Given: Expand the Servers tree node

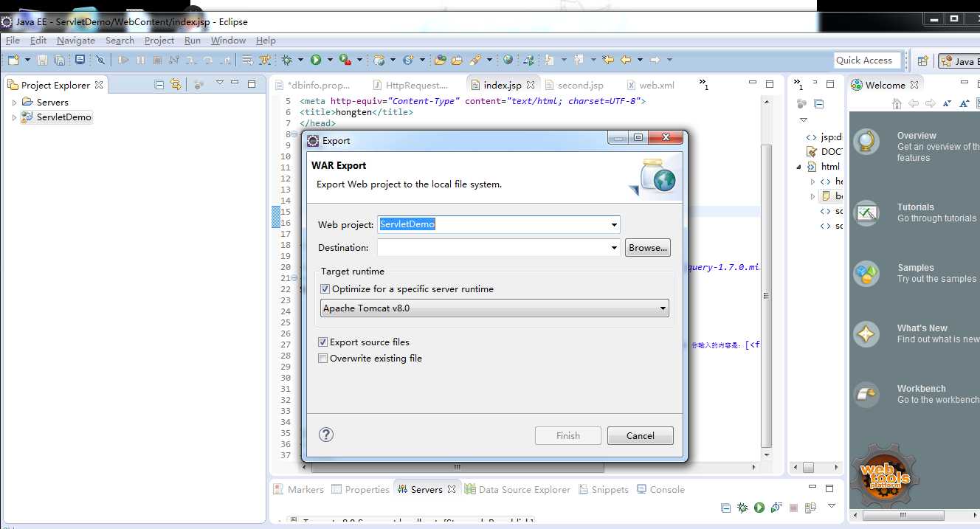Looking at the screenshot, I should pos(14,103).
